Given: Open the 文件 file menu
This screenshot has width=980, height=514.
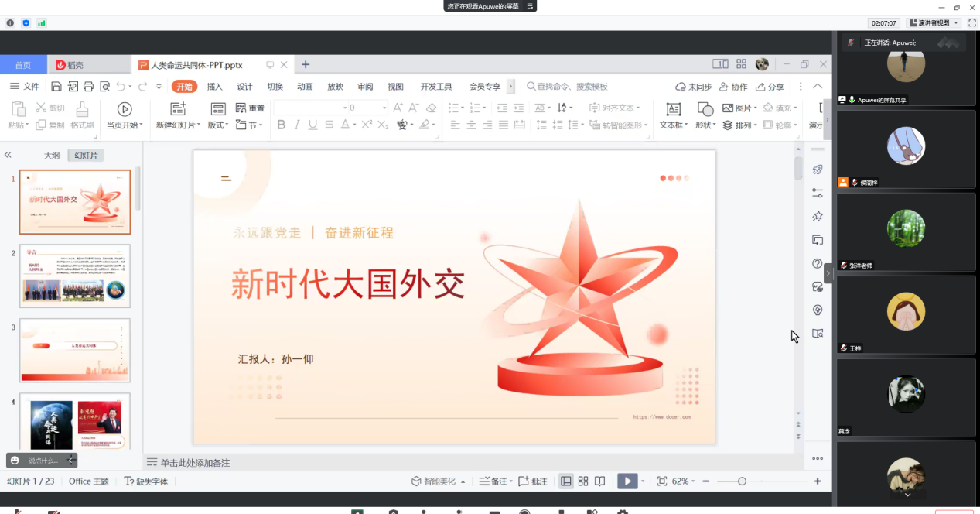Looking at the screenshot, I should [x=25, y=87].
